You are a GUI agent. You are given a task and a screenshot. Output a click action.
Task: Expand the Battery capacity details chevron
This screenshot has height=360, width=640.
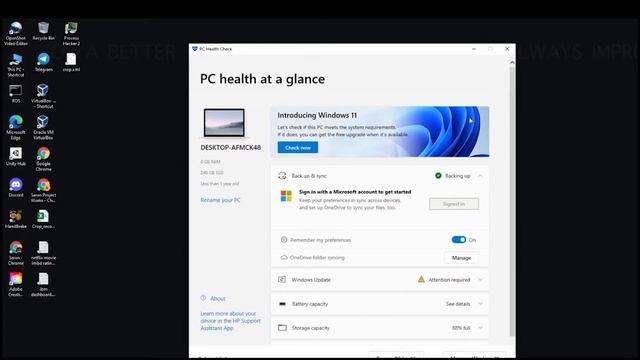click(x=480, y=304)
